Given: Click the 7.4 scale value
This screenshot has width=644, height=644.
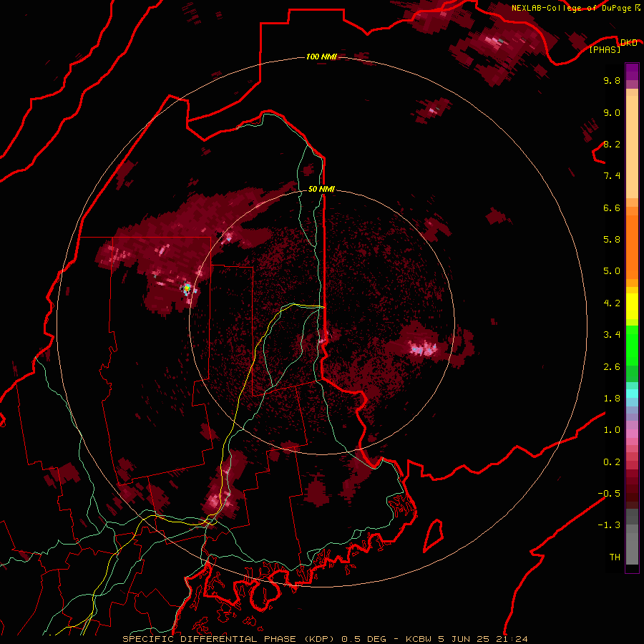Looking at the screenshot, I should [612, 176].
